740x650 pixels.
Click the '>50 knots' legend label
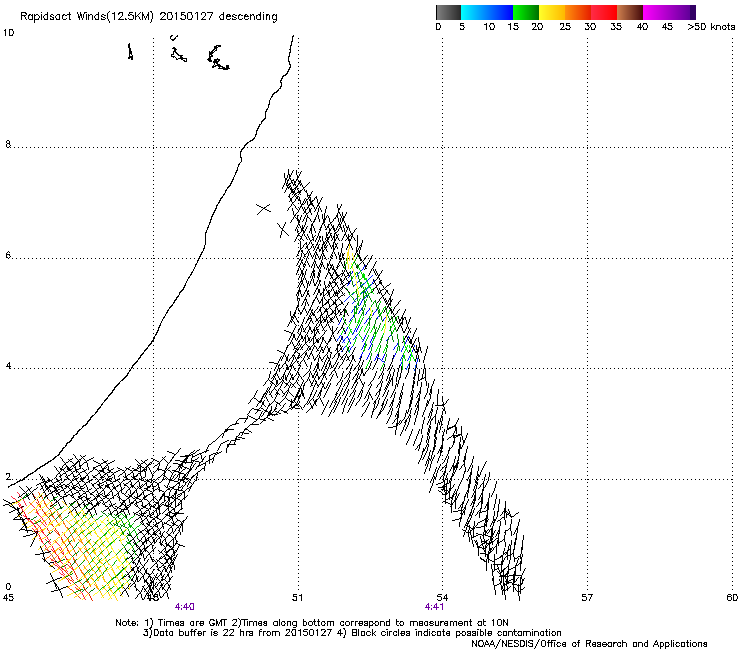[711, 27]
